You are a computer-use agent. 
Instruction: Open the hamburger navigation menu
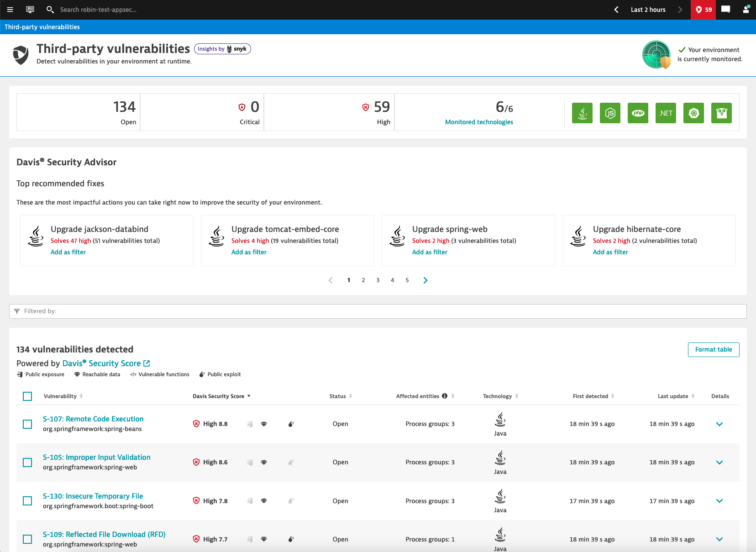[x=10, y=10]
